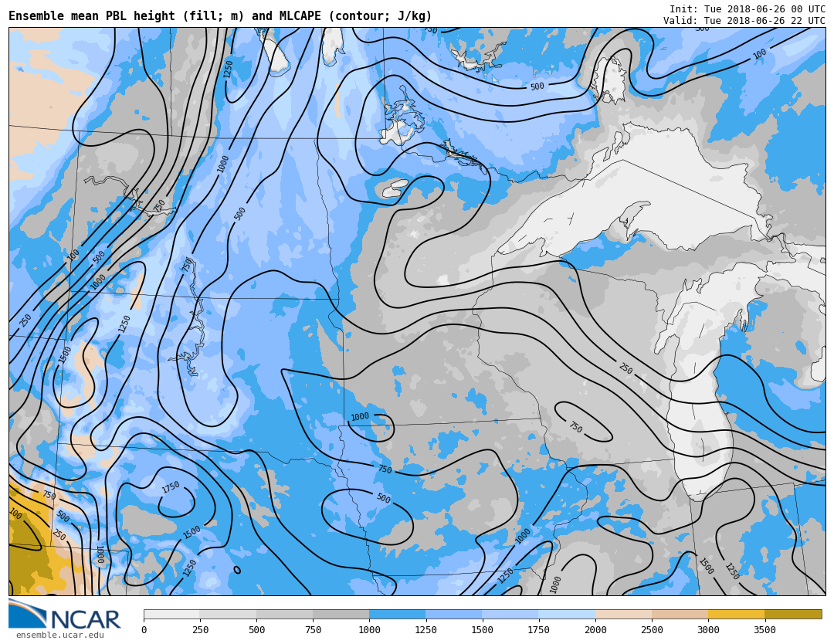
Task: Pick the above-3500 dark gold colorbar swatch
Action: 793,615
